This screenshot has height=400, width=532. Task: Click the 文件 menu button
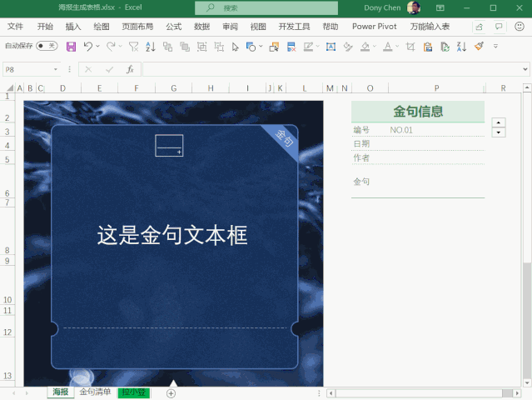[15, 27]
